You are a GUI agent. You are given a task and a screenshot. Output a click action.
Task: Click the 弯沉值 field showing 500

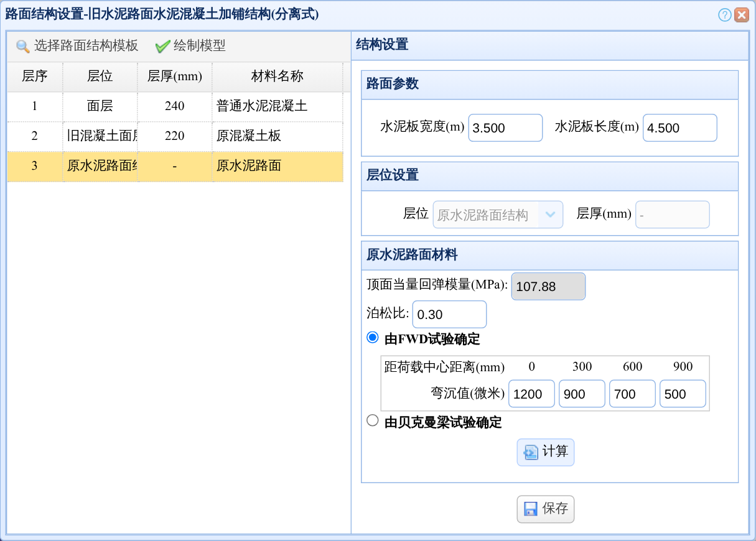pos(683,394)
